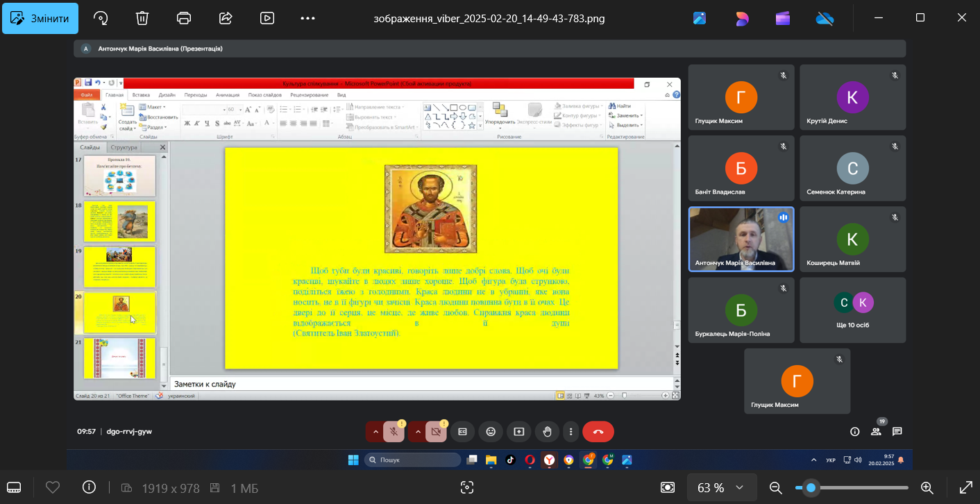Click the Упорядочить arrange icon in PowerPoint
Viewport: 980px width, 504px height.
click(x=500, y=115)
